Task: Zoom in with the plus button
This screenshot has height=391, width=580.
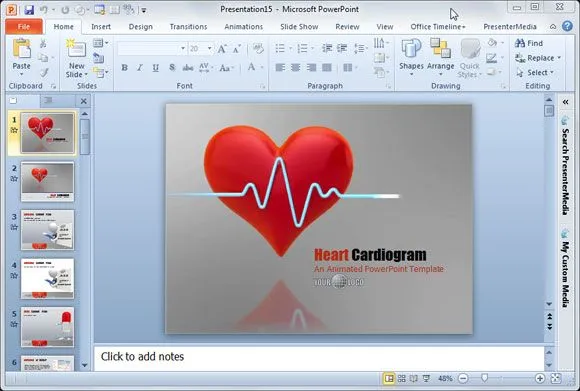Action: [x=540, y=378]
